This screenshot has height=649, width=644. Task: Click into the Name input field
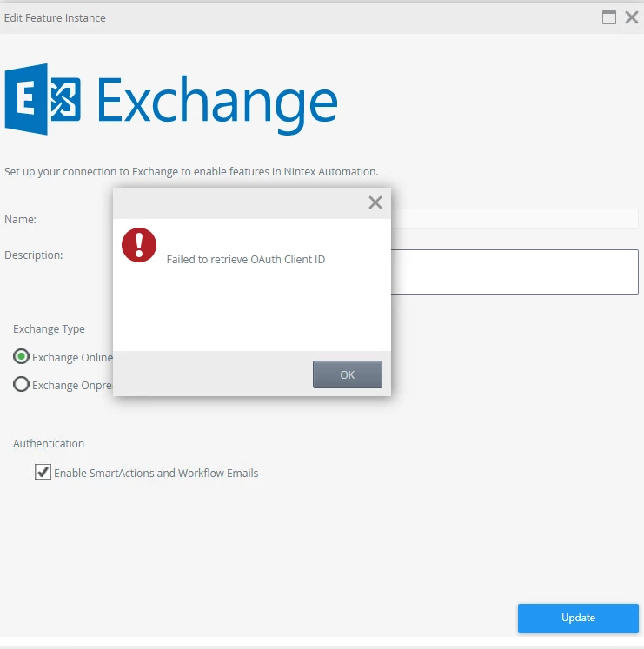(515, 219)
